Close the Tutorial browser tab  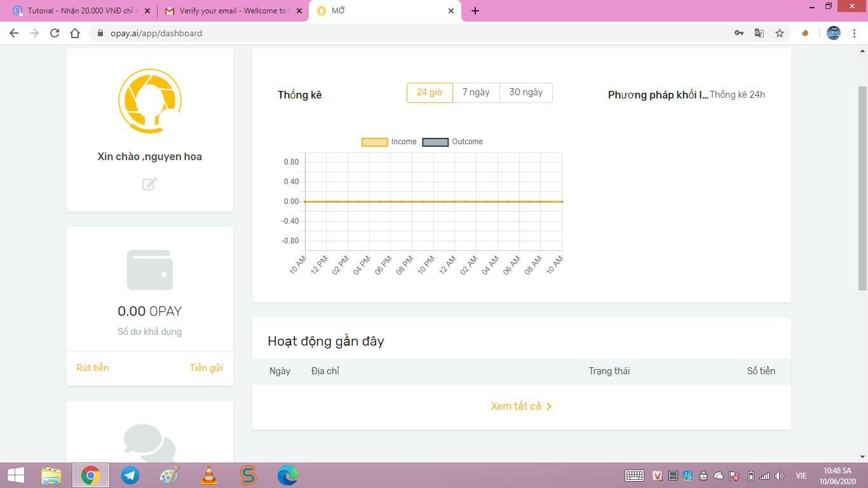coord(147,11)
